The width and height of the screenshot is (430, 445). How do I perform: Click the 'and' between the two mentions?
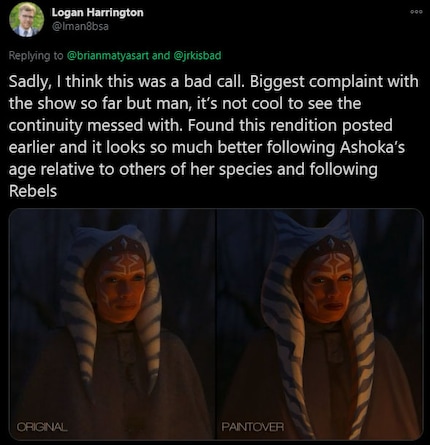161,55
